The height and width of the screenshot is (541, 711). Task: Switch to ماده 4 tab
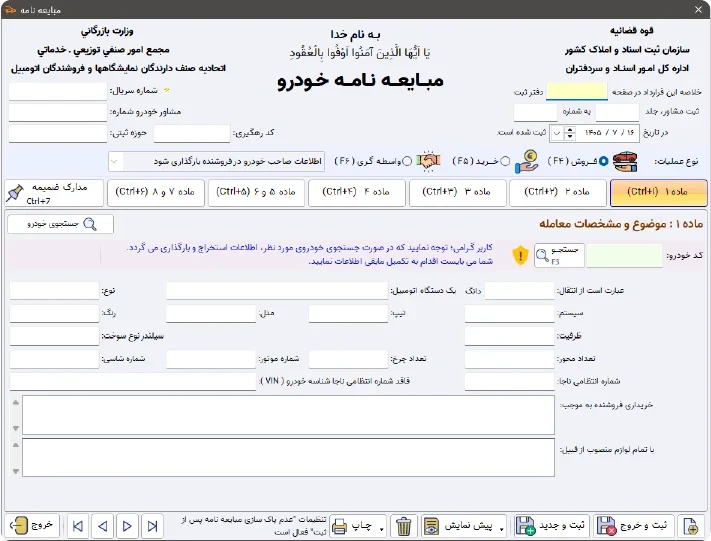[x=357, y=192]
